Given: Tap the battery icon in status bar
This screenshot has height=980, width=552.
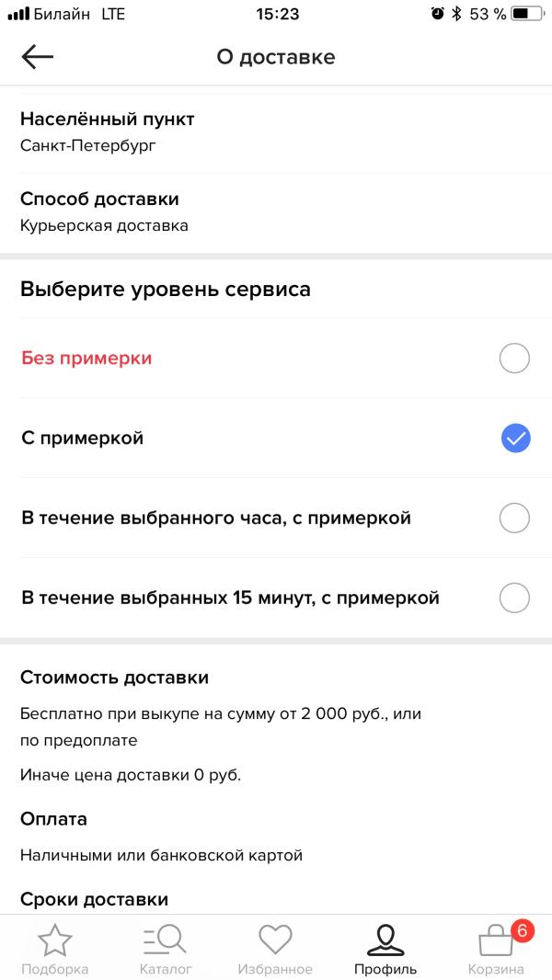Looking at the screenshot, I should (526, 14).
